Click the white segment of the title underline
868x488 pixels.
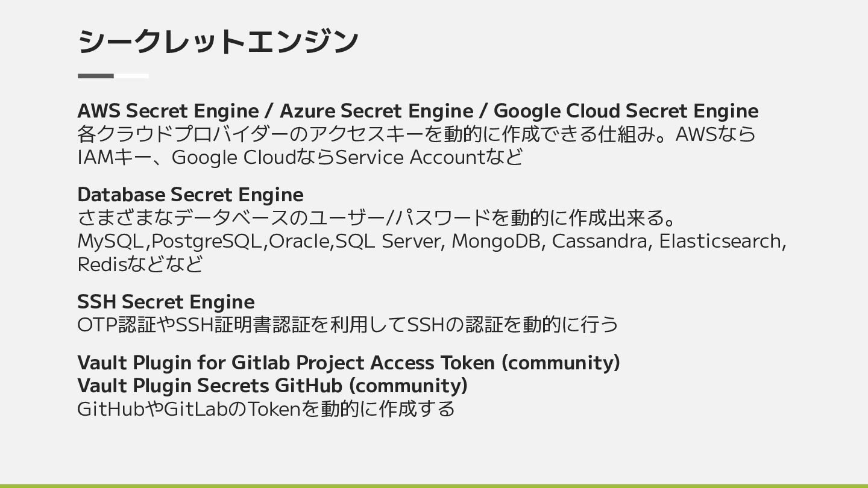(x=132, y=76)
